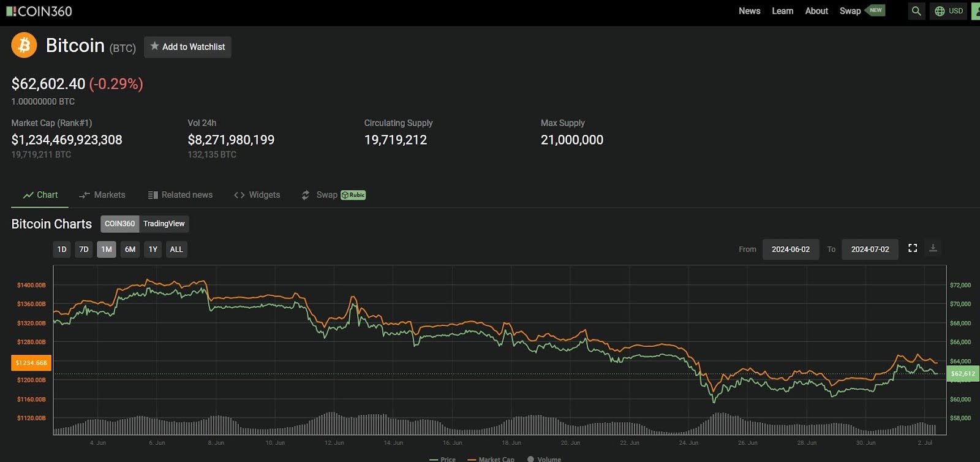Click the $1400.00B axis label

31,285
